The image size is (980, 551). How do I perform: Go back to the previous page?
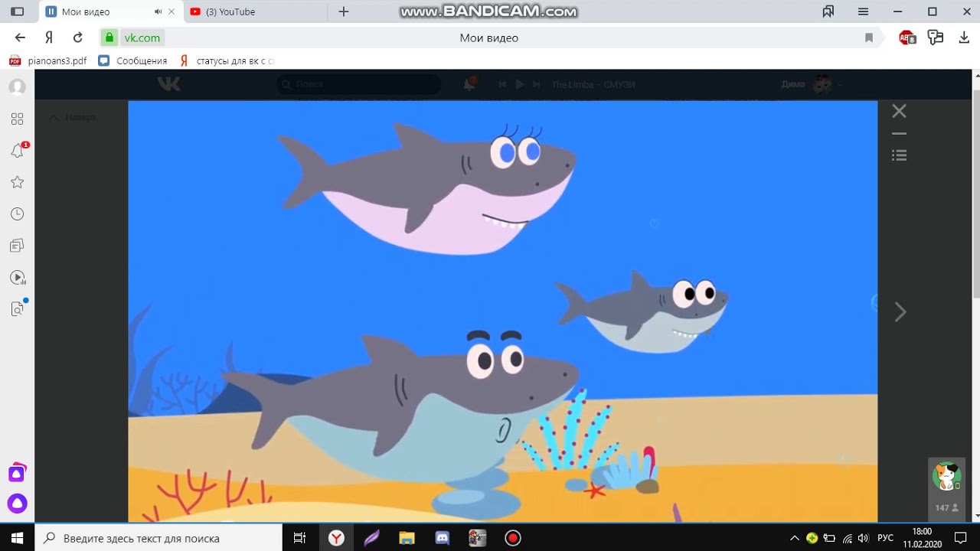pyautogui.click(x=21, y=37)
